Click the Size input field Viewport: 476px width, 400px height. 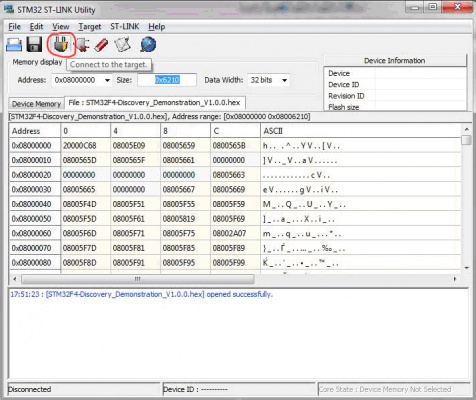[x=167, y=80]
